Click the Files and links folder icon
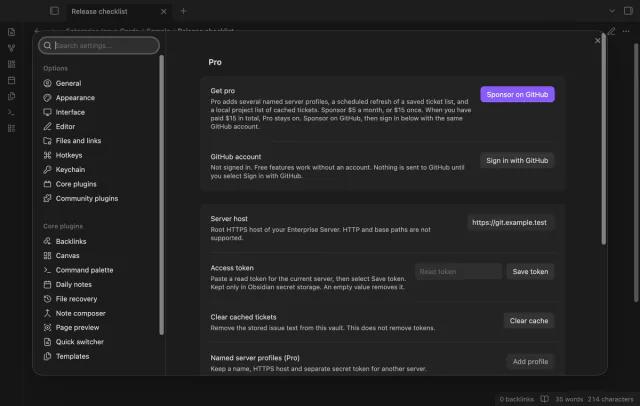640x406 pixels. tap(47, 141)
